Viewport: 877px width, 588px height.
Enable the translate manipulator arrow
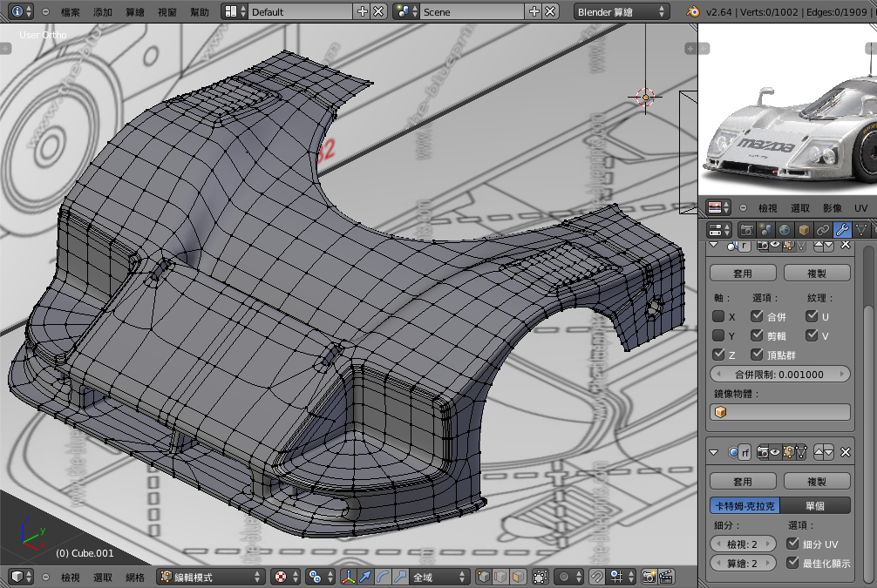[365, 577]
